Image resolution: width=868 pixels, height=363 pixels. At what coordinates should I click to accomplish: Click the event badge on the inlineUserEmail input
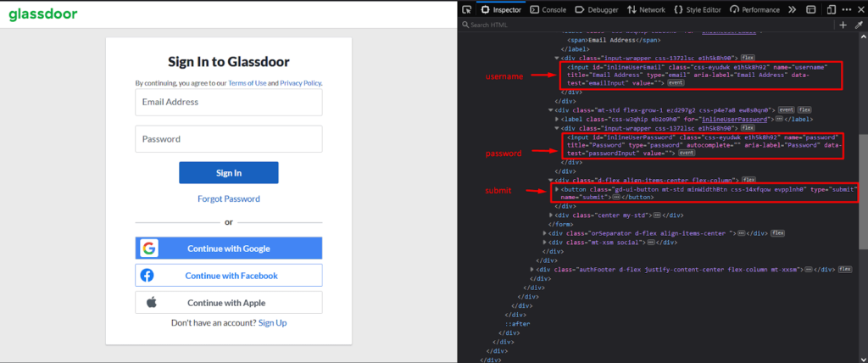(x=676, y=83)
